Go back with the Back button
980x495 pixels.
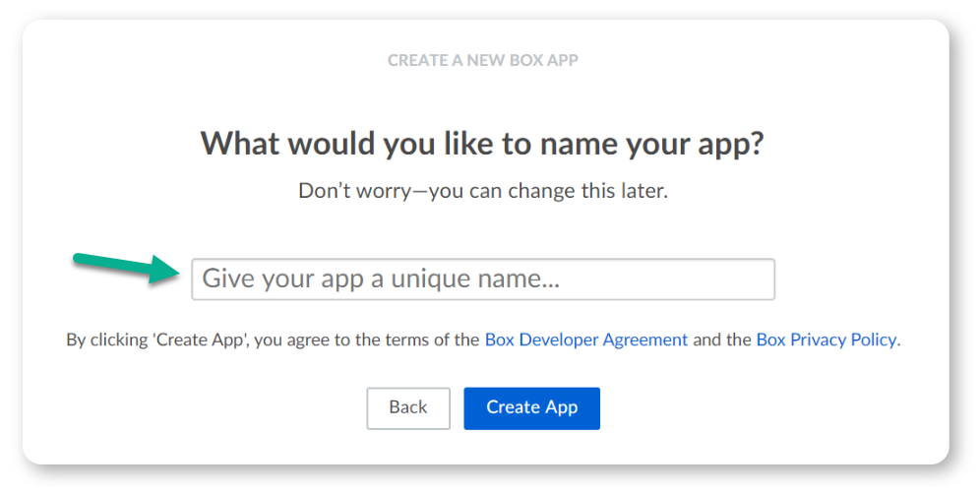tap(408, 408)
